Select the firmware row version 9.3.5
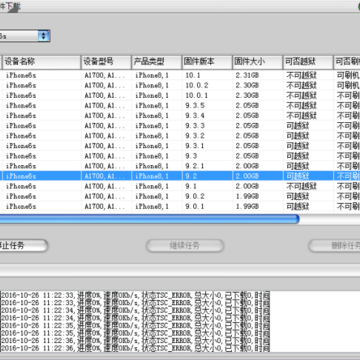 pos(180,106)
